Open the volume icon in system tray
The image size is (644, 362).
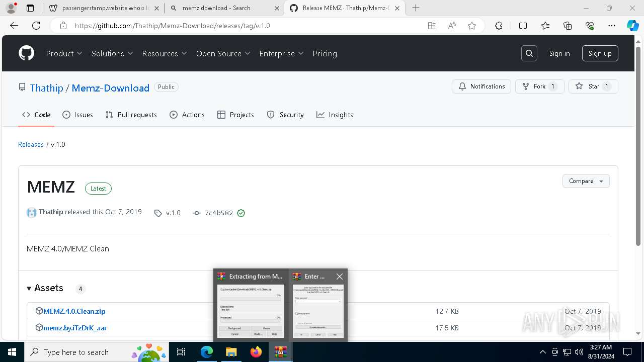[x=579, y=352]
